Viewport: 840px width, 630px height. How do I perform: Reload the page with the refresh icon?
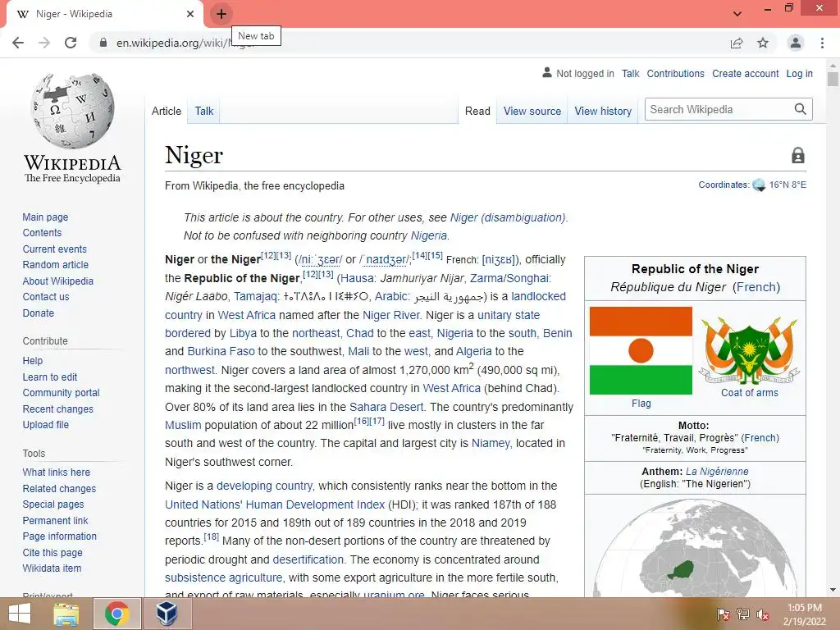(x=71, y=43)
